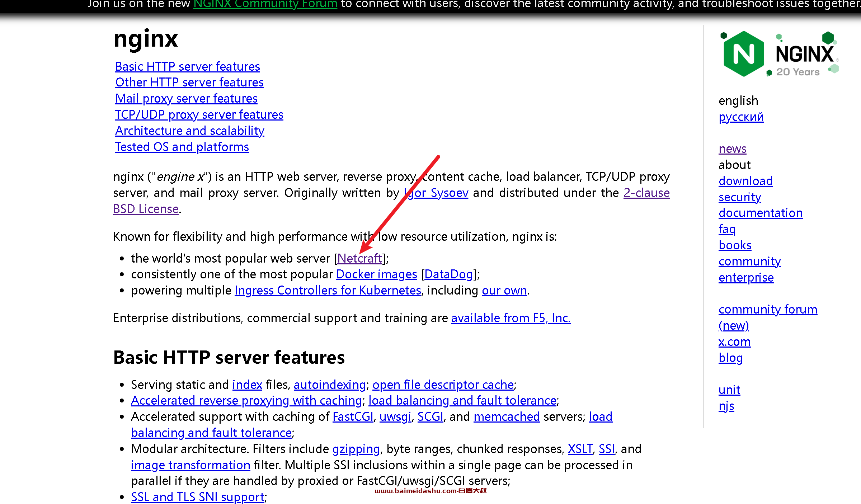Open the faq page in sidebar
Image resolution: width=861 pixels, height=504 pixels.
[x=727, y=229]
